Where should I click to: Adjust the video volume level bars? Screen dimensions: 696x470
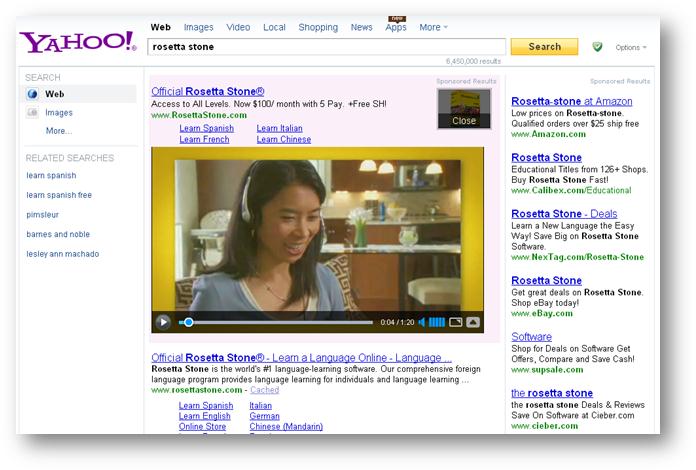click(x=436, y=322)
